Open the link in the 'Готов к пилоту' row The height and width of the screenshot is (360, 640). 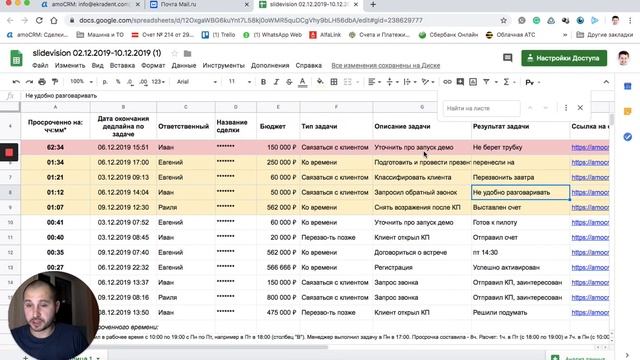[590, 222]
